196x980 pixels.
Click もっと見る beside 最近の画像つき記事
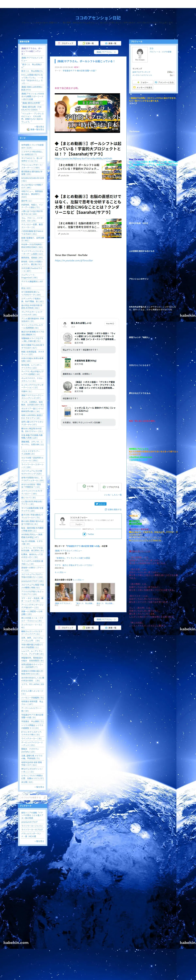click(78, 580)
